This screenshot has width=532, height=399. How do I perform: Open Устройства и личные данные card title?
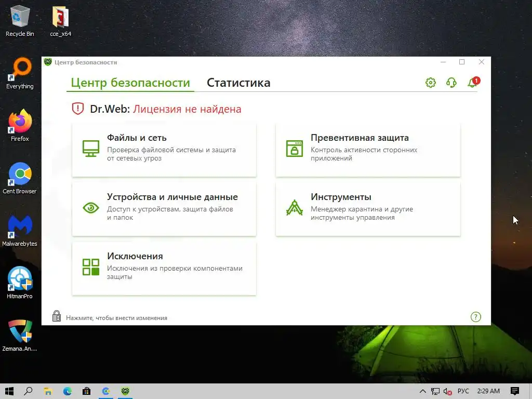point(172,197)
